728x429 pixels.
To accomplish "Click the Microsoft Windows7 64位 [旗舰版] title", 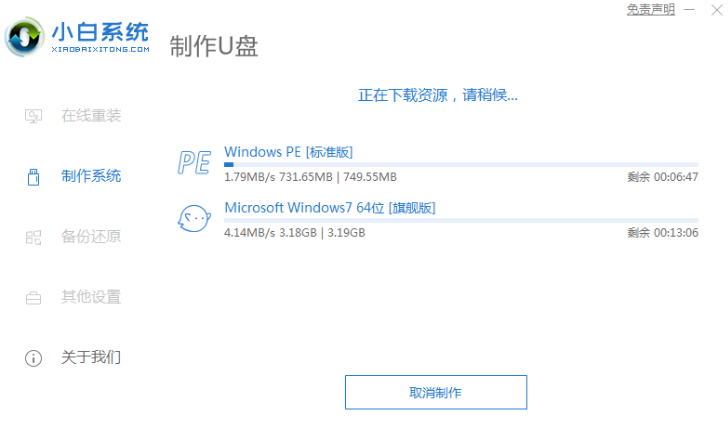I will pos(330,208).
